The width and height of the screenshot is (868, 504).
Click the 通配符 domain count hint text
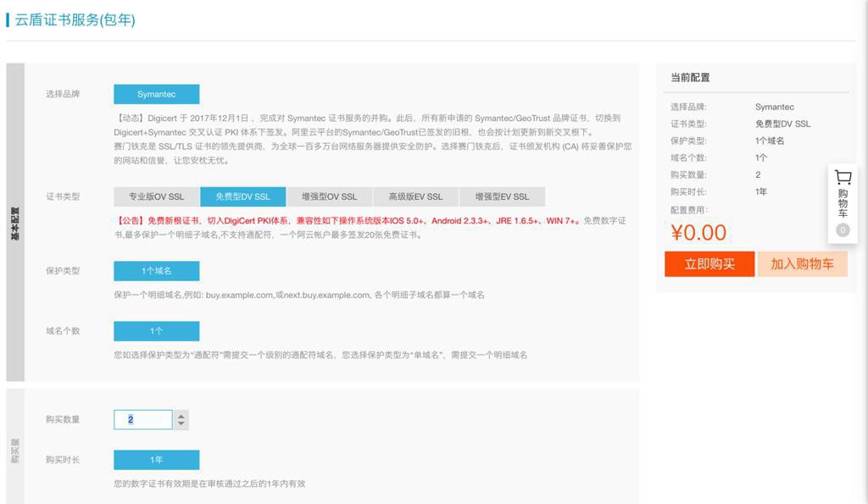pyautogui.click(x=320, y=355)
